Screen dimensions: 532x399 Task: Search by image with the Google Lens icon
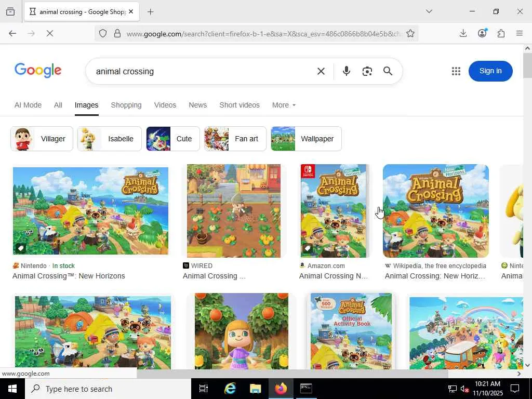coord(367,71)
